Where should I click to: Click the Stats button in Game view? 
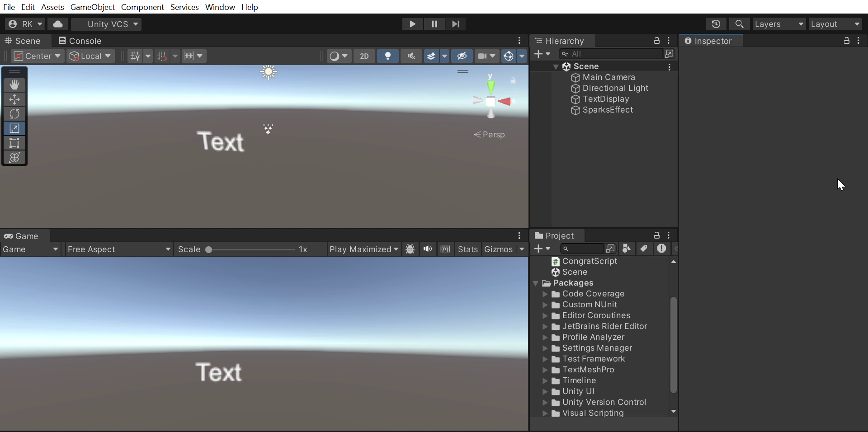(x=467, y=249)
